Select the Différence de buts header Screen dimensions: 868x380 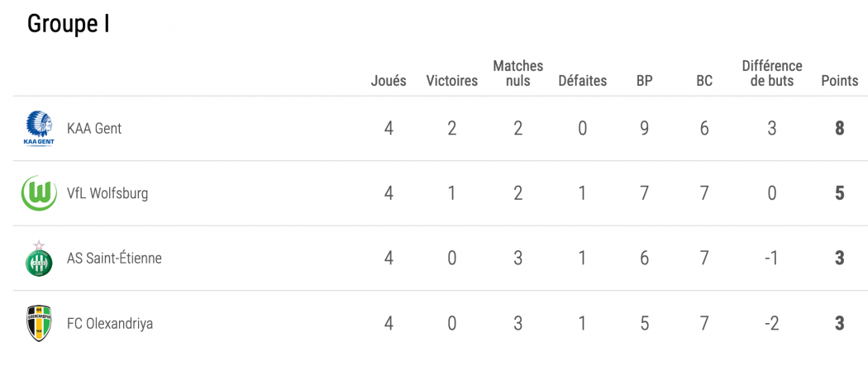click(772, 74)
